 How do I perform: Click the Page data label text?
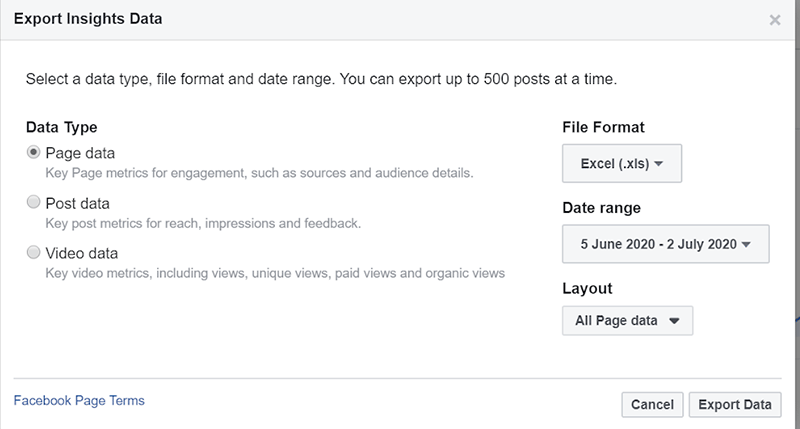(x=80, y=153)
